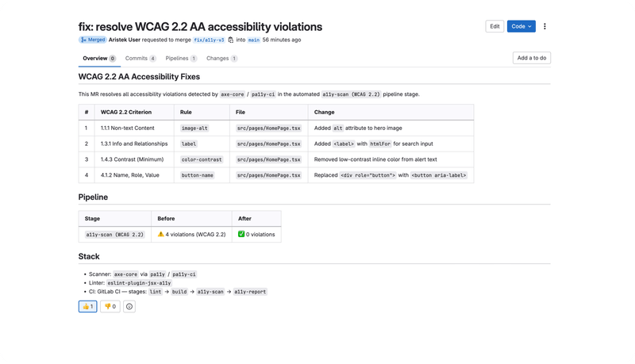Click the button-name rule code

[197, 175]
